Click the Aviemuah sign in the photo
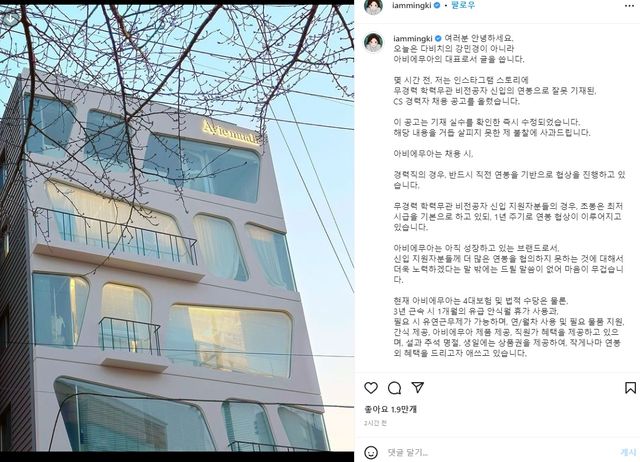The height and width of the screenshot is (462, 640). [x=231, y=133]
